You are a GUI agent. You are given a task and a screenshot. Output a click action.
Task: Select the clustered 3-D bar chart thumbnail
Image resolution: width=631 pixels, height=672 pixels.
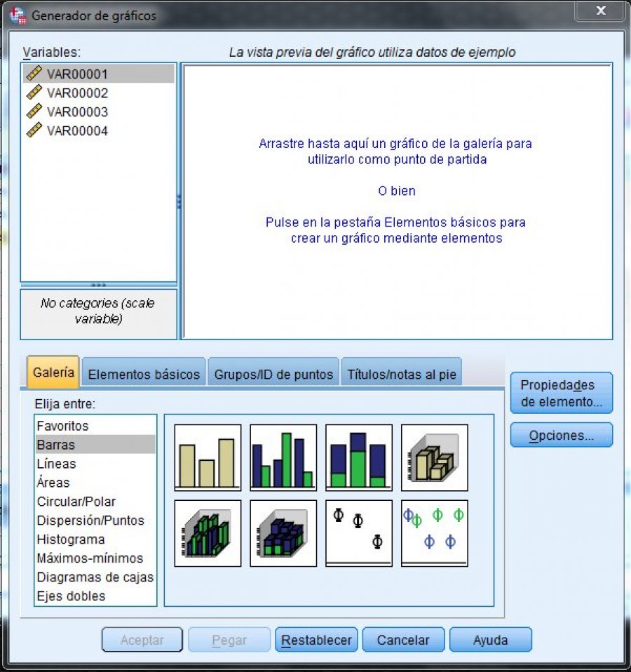pyautogui.click(x=208, y=533)
